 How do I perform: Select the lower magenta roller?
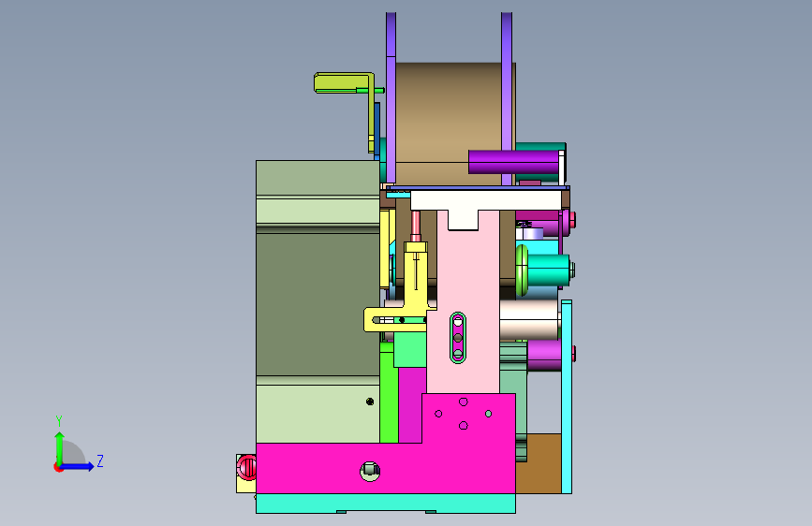tap(544, 355)
